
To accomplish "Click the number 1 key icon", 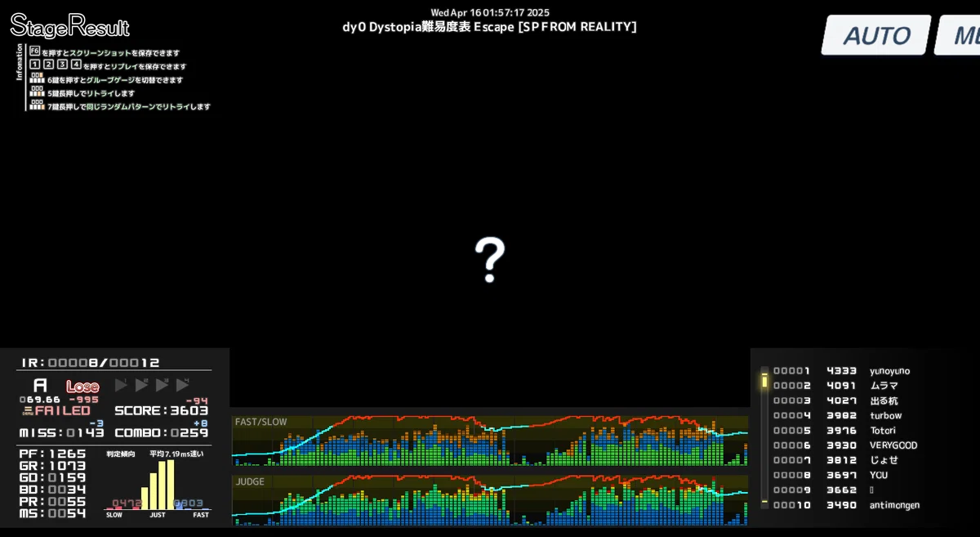I will 34,65.
